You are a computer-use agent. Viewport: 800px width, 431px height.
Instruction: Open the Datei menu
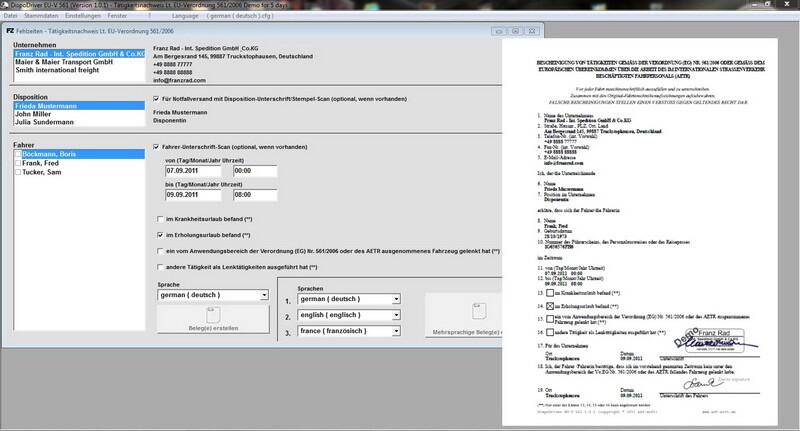coord(10,16)
